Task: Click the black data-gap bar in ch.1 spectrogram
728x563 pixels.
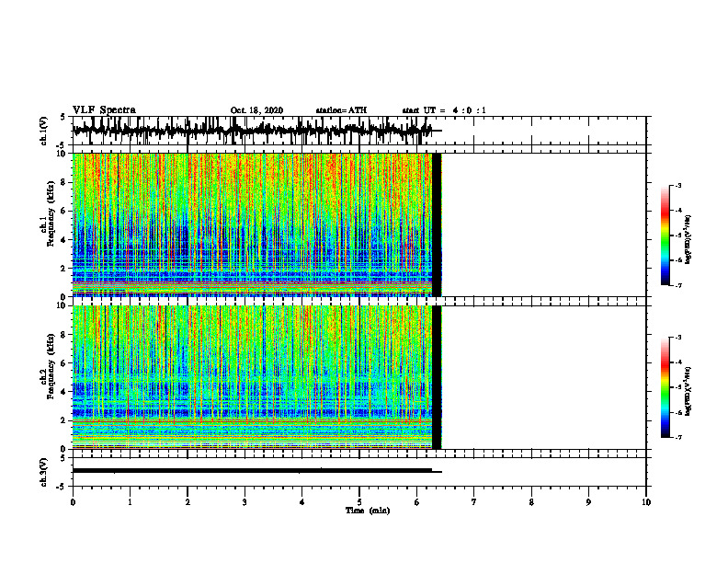Action: coord(437,224)
